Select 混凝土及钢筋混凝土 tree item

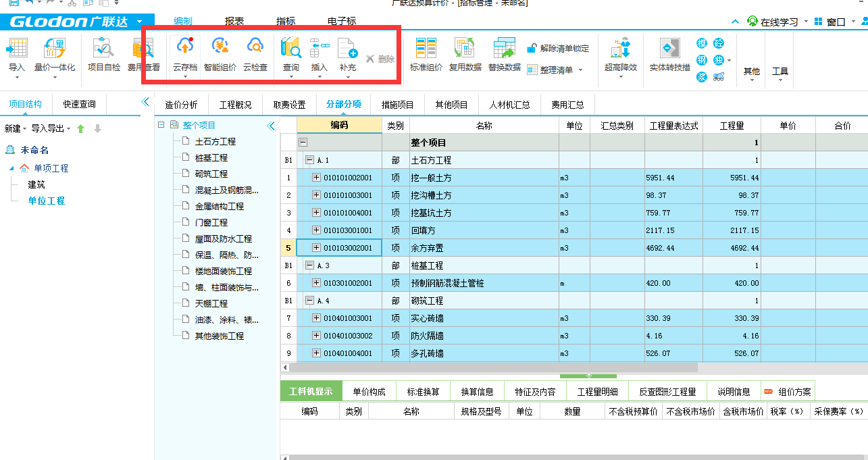[x=226, y=190]
